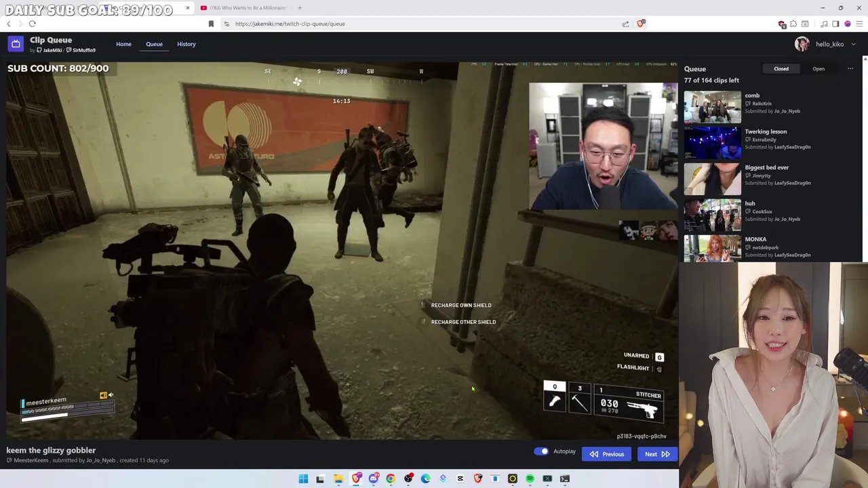Click the 'Biggest bed ever' clip title
Viewport: 868px width, 488px height.
(x=767, y=167)
